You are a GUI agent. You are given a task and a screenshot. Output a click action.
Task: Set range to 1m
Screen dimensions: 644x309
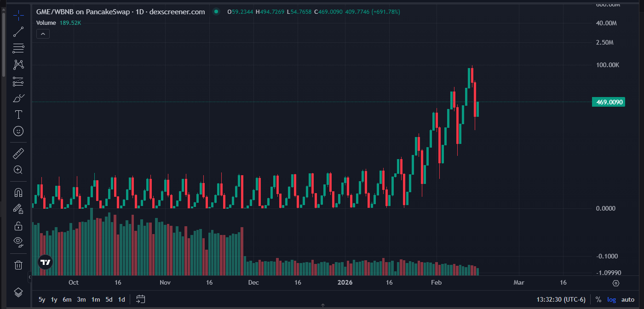tap(96, 299)
